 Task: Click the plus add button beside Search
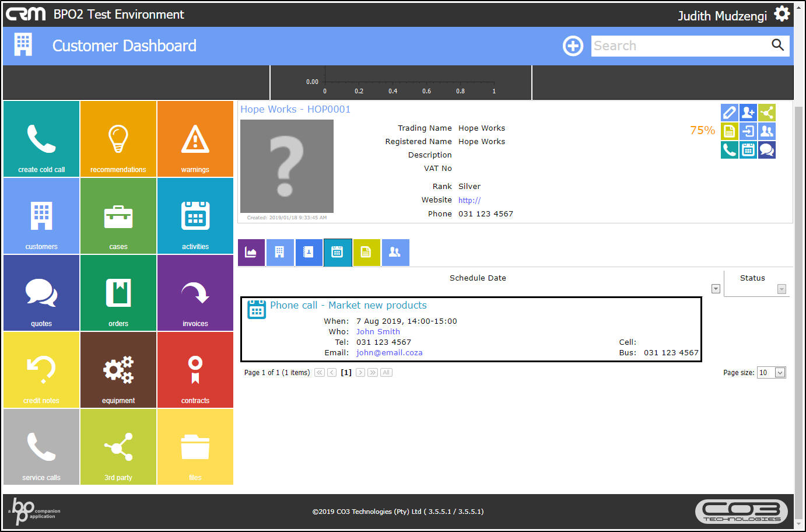pos(573,45)
